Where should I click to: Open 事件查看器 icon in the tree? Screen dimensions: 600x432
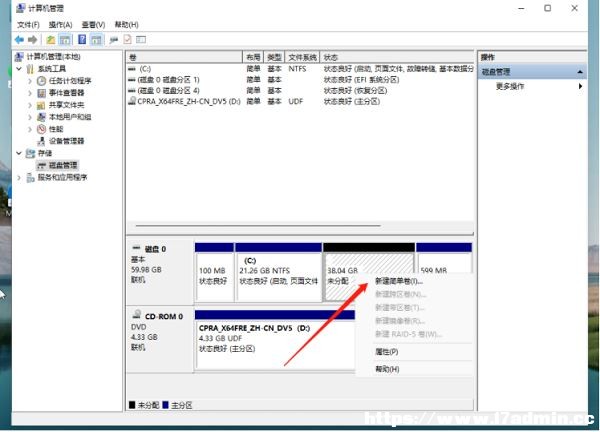click(x=41, y=93)
